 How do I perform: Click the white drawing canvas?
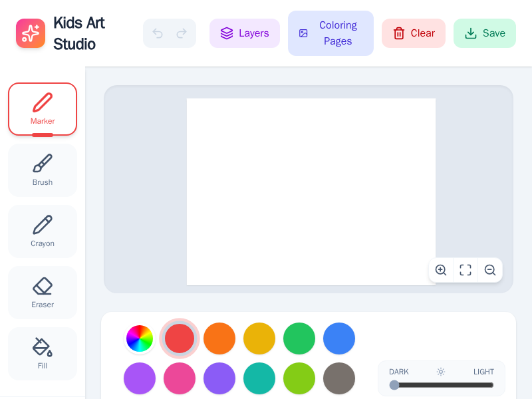click(x=310, y=192)
